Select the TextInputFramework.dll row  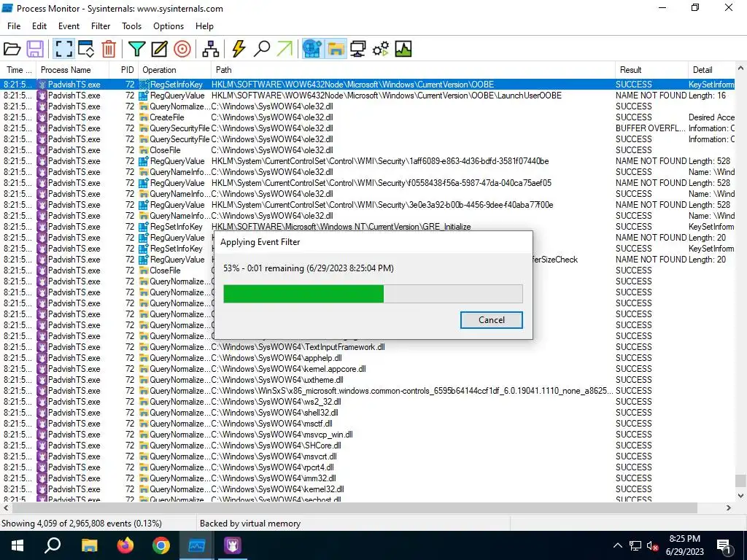pos(368,346)
